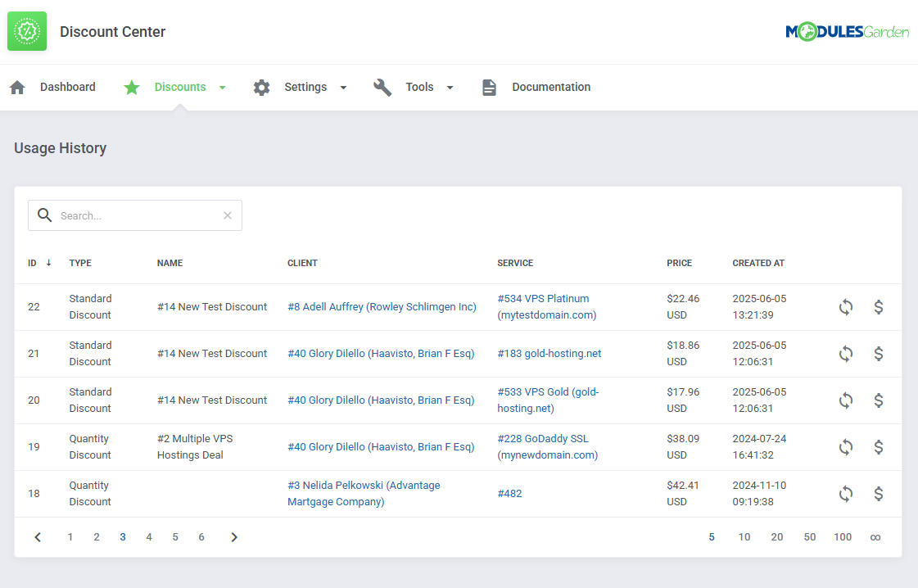Open service #482 link
The height and width of the screenshot is (588, 918).
click(509, 494)
